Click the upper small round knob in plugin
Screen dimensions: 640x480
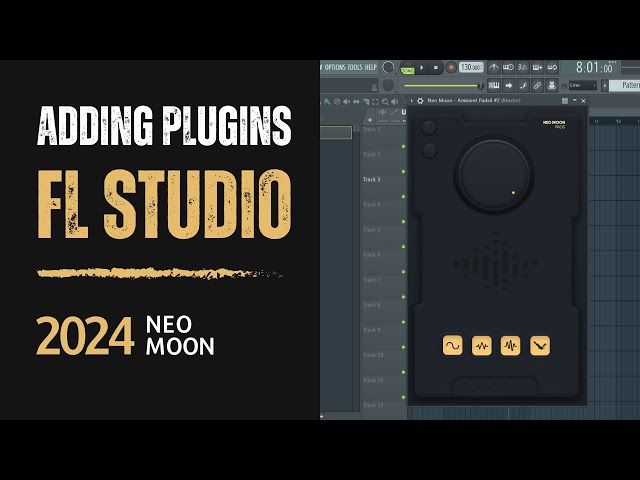[x=429, y=128]
